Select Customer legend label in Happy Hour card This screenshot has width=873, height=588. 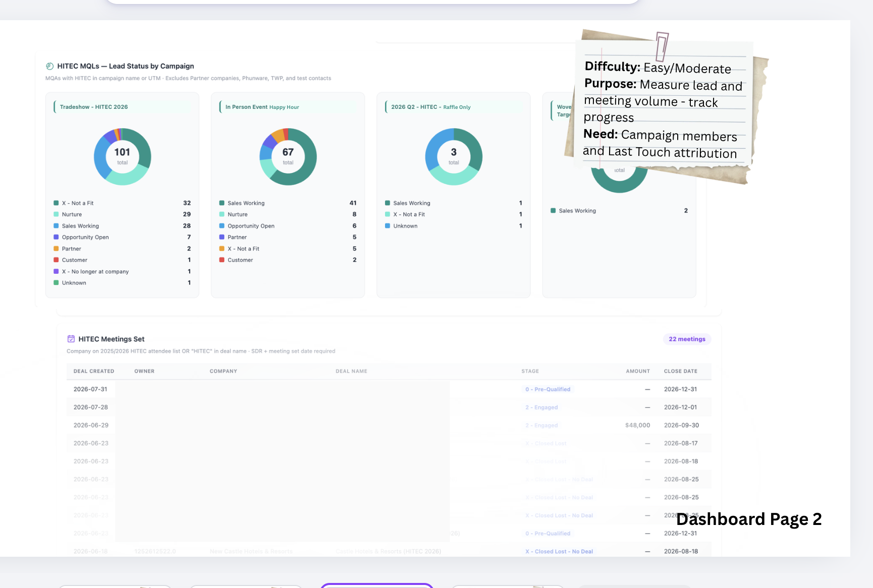pyautogui.click(x=240, y=260)
